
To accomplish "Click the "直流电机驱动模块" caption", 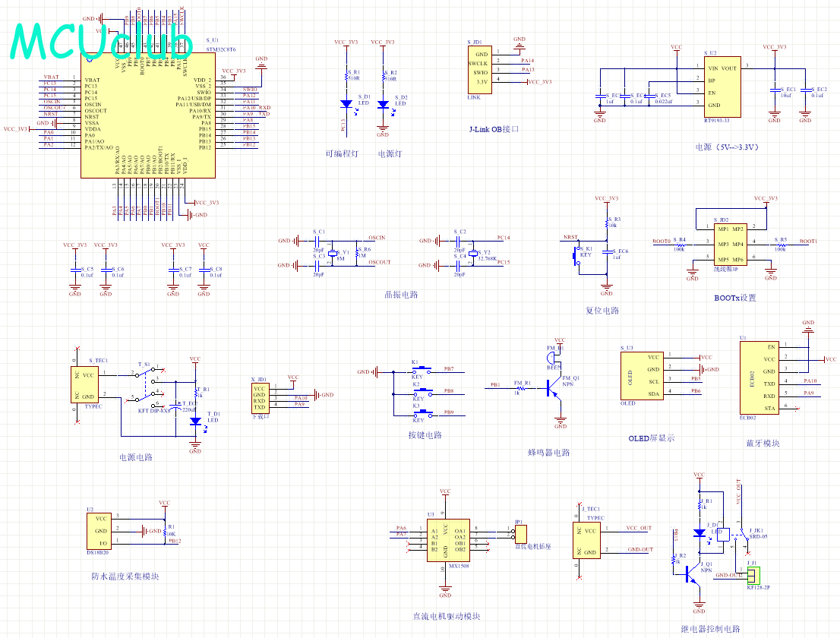I will [x=447, y=616].
